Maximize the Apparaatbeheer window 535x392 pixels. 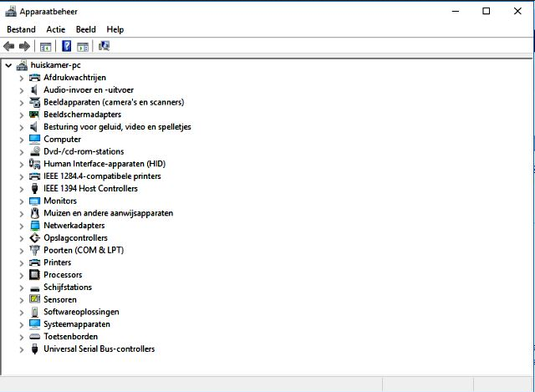pyautogui.click(x=487, y=11)
